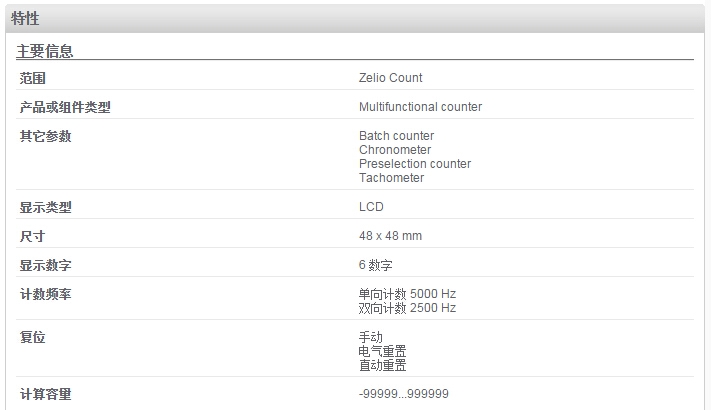Click the 其它参数 row label
Viewport: 711px width, 410px height.
pyautogui.click(x=45, y=136)
